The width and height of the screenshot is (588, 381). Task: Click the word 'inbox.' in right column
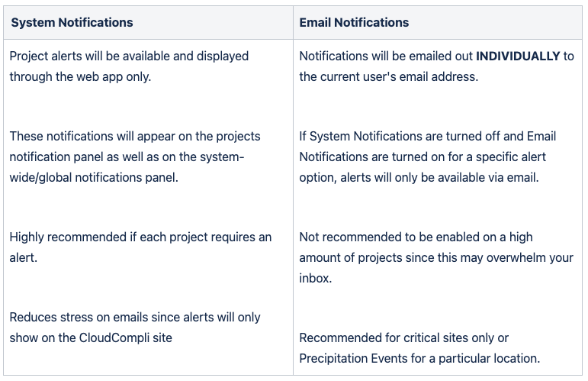(x=316, y=278)
